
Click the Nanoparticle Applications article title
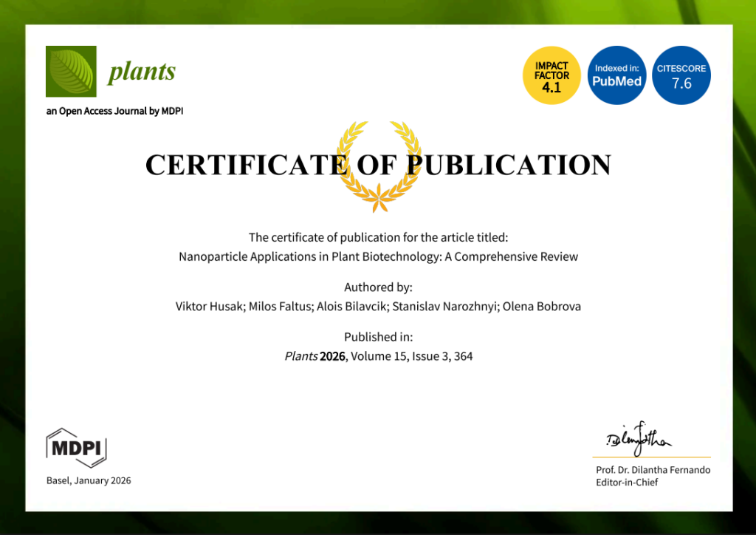pyautogui.click(x=378, y=257)
